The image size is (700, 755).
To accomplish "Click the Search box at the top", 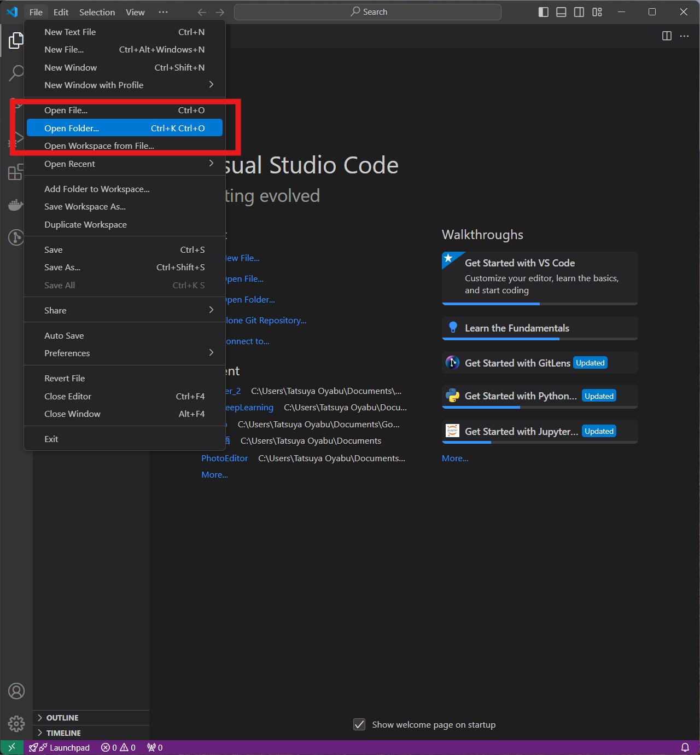I will [x=367, y=11].
